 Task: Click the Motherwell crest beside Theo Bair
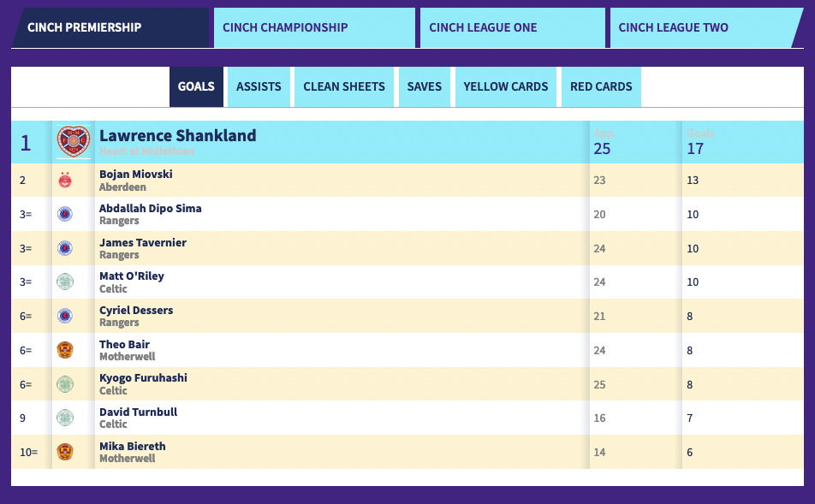coord(65,350)
